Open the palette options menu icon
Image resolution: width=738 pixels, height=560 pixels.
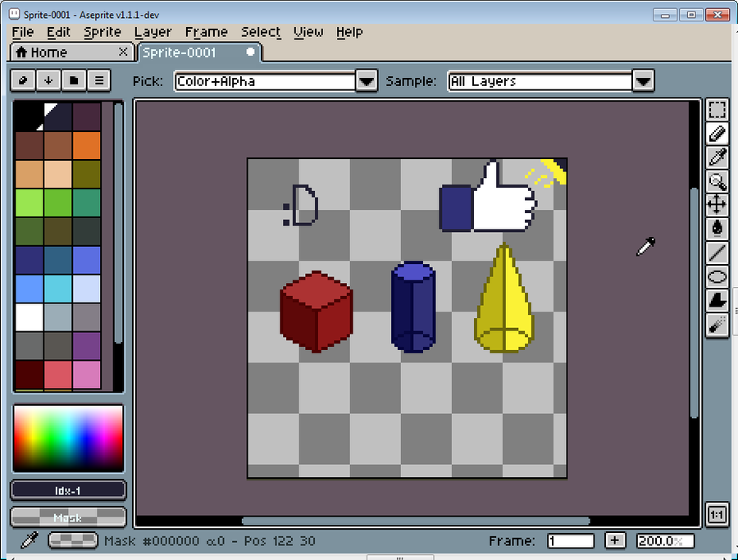pyautogui.click(x=99, y=80)
